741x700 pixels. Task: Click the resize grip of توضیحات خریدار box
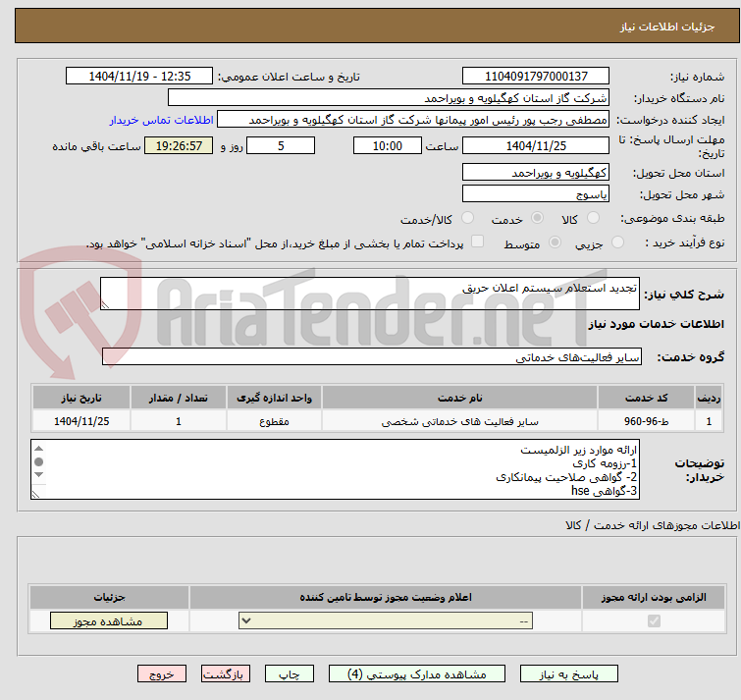pyautogui.click(x=35, y=495)
